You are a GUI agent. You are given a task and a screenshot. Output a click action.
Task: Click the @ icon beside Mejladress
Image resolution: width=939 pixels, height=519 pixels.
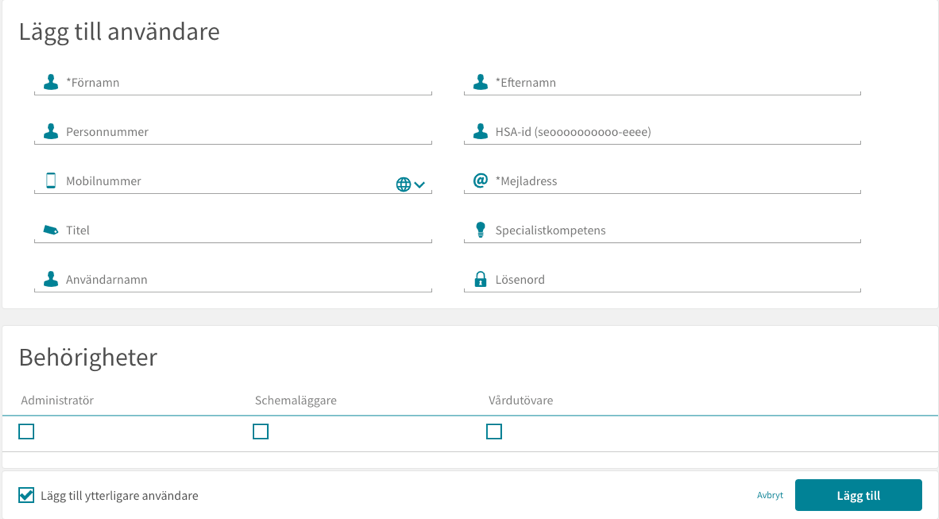480,180
